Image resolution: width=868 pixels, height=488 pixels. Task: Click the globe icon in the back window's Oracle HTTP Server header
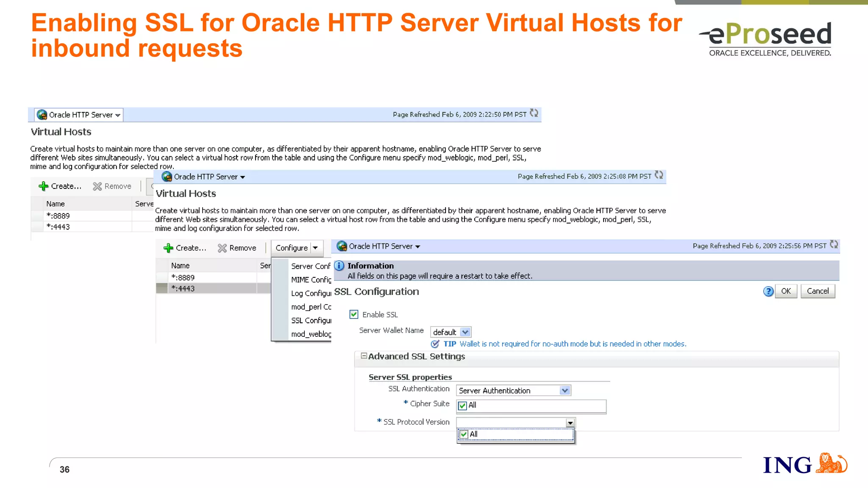pos(42,115)
